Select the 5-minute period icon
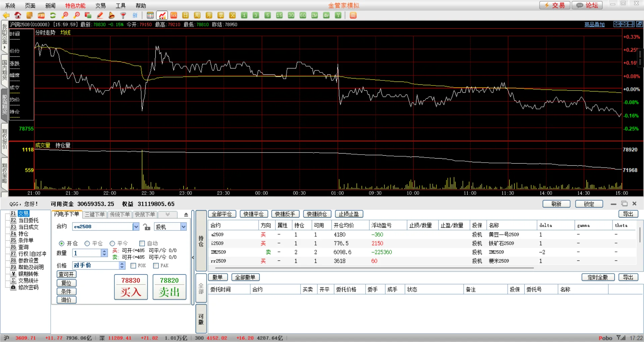The height and width of the screenshot is (342, 644). coord(268,15)
